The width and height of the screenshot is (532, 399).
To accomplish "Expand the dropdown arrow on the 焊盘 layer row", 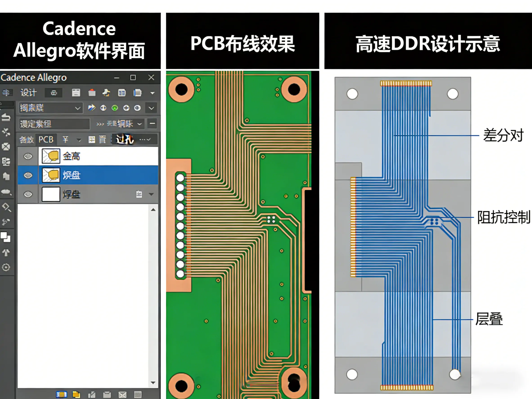I will click(152, 194).
